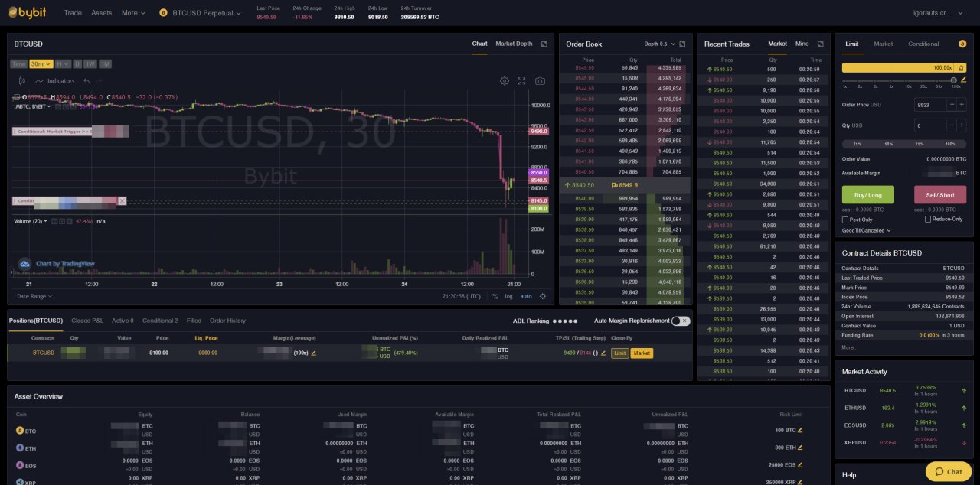Edit 100 BTC risk limit pencil
Screen dimensions: 980x485
(x=801, y=430)
